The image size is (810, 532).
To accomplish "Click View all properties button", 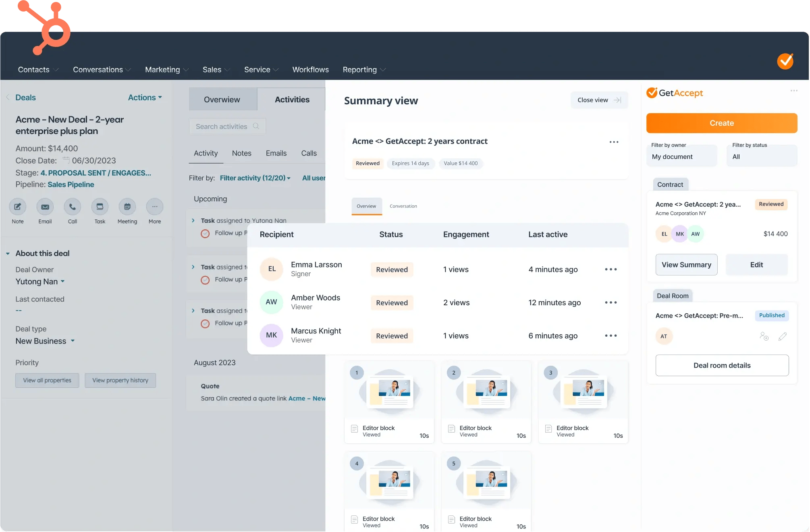I will click(x=47, y=380).
